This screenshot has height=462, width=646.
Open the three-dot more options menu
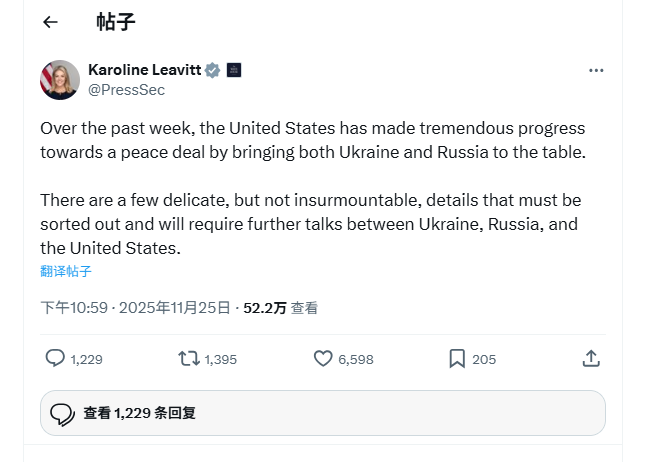click(596, 70)
